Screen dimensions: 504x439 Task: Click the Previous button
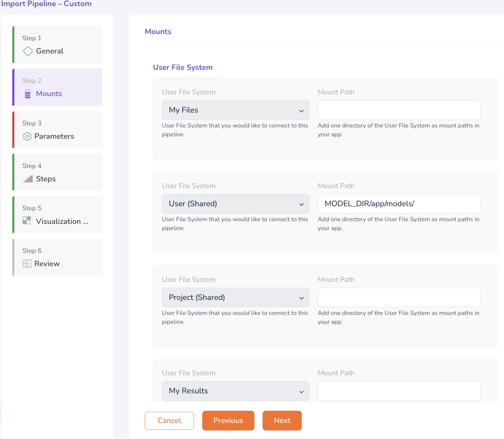coord(228,421)
